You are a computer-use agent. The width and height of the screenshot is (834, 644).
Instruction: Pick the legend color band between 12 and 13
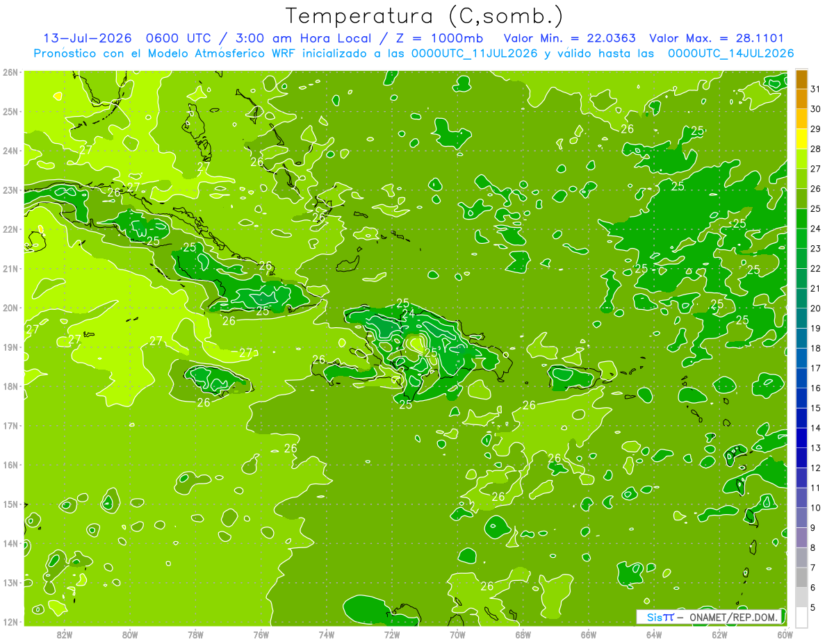(x=801, y=458)
